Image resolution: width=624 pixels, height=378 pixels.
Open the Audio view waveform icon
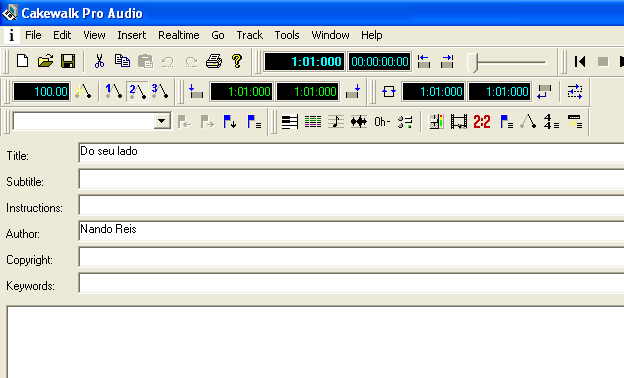click(x=359, y=122)
